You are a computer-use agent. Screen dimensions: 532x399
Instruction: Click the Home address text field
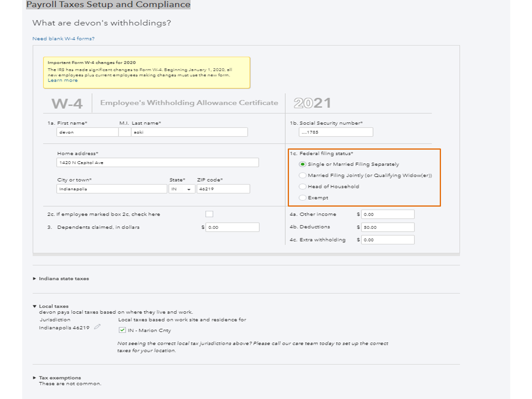click(158, 163)
